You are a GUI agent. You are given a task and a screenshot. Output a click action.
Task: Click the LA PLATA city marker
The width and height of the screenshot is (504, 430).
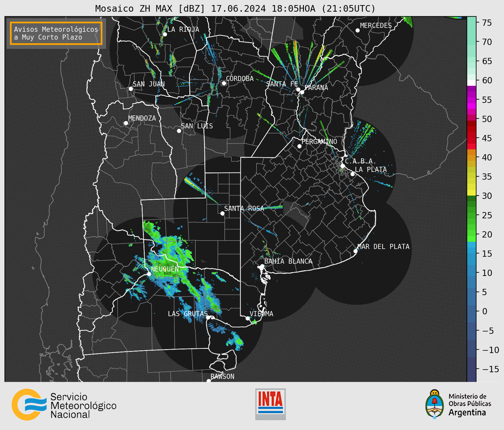(353, 174)
